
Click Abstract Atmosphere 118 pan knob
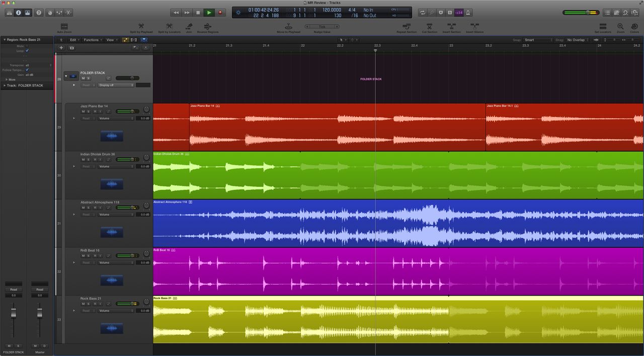tap(146, 205)
